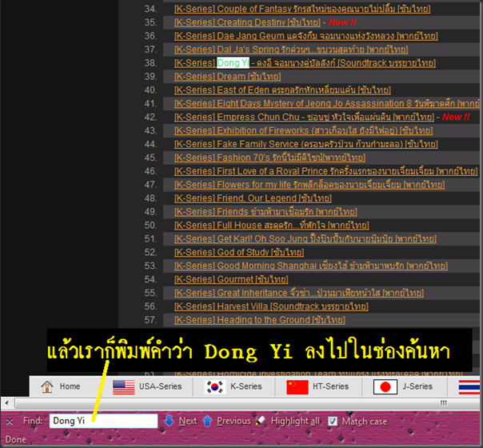Switch to K-Series tab

pos(234,386)
